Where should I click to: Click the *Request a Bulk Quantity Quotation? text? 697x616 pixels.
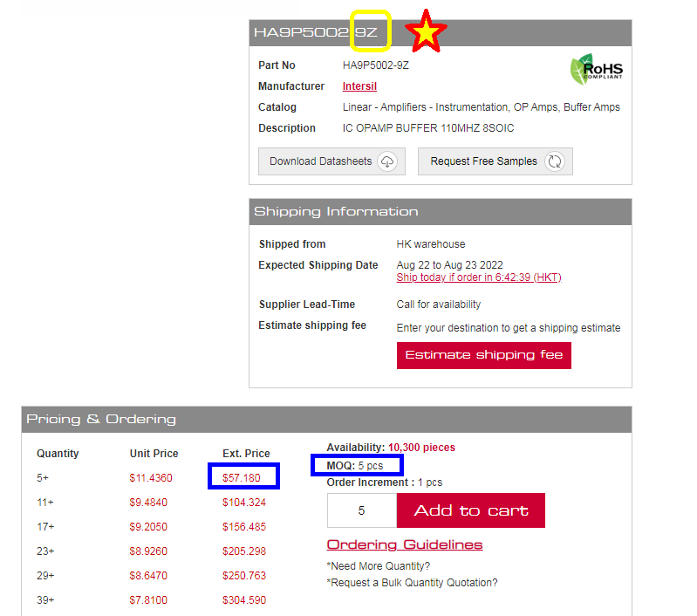[412, 583]
